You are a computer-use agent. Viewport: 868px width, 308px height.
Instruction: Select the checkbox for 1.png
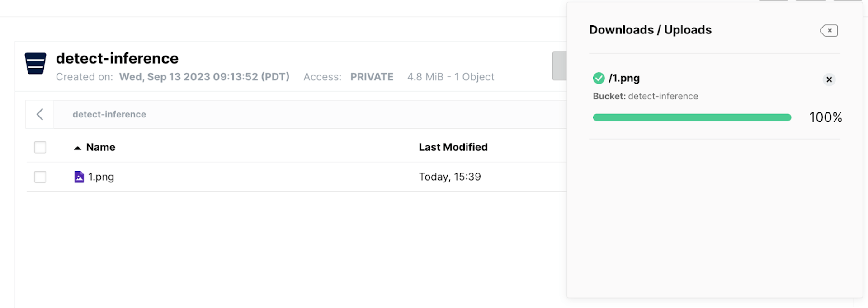pyautogui.click(x=40, y=177)
